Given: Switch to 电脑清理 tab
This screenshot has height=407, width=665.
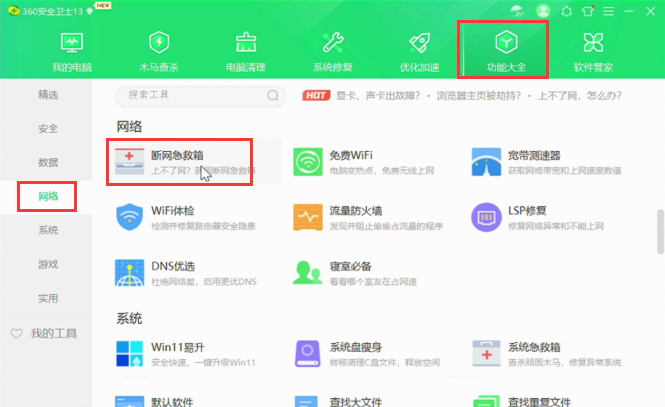Looking at the screenshot, I should tap(246, 52).
